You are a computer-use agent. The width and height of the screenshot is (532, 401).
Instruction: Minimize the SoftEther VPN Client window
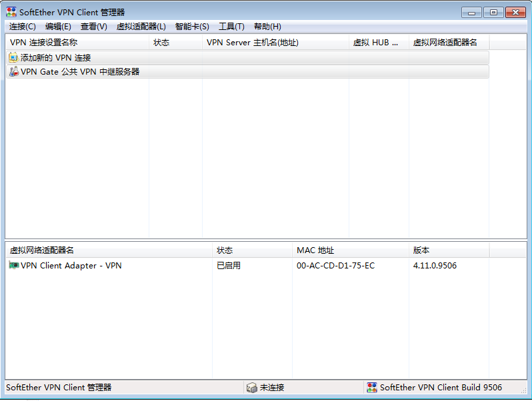pos(471,13)
